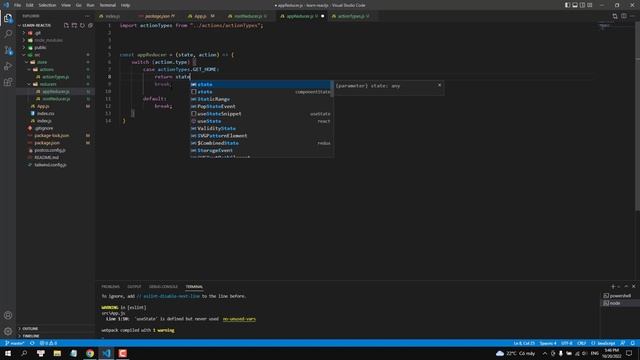Change line ending via CRLF item
This screenshot has height=360, width=640.
click(582, 343)
